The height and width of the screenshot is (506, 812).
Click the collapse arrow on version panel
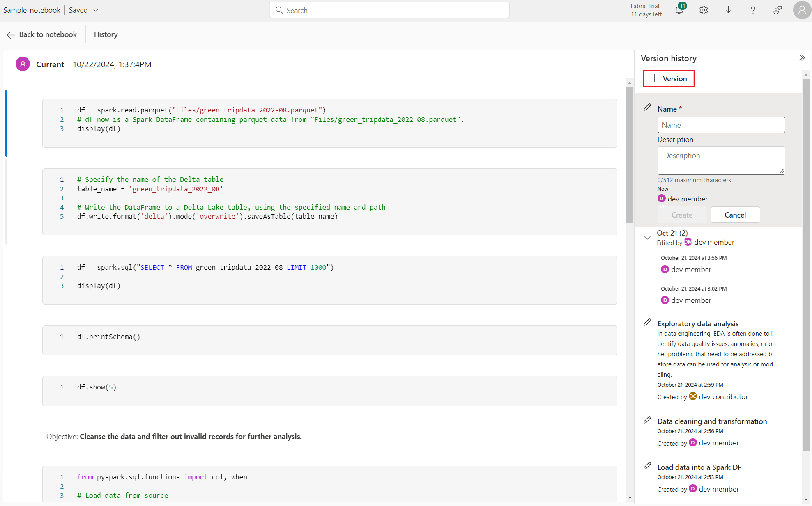coord(802,58)
